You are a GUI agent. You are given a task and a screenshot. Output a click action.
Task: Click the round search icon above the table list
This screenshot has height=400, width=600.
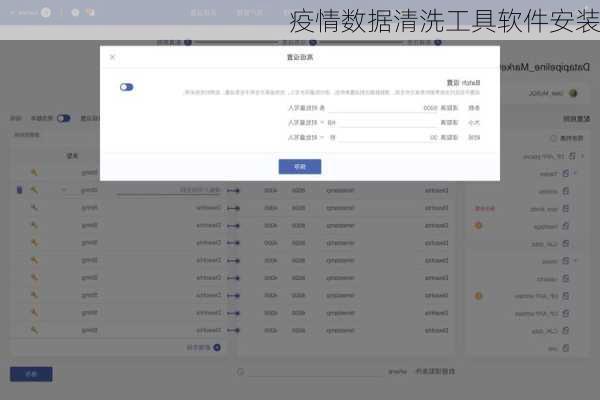coord(553,138)
